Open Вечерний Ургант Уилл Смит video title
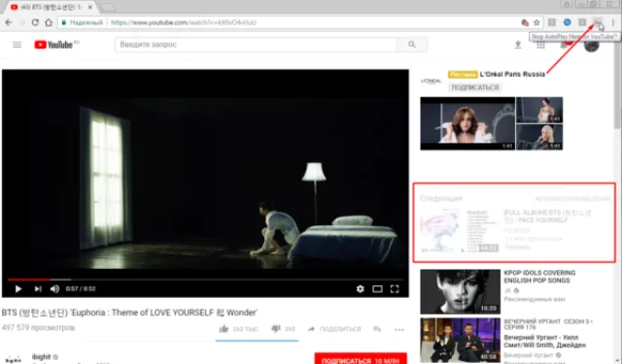This screenshot has height=364, width=622. (544, 341)
